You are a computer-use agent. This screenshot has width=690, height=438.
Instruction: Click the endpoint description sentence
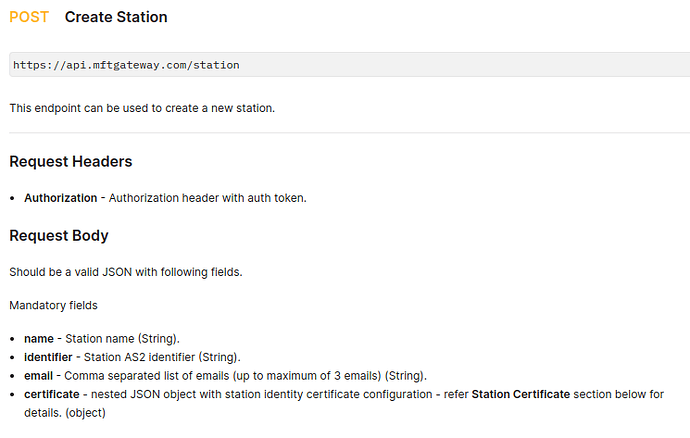click(x=142, y=108)
